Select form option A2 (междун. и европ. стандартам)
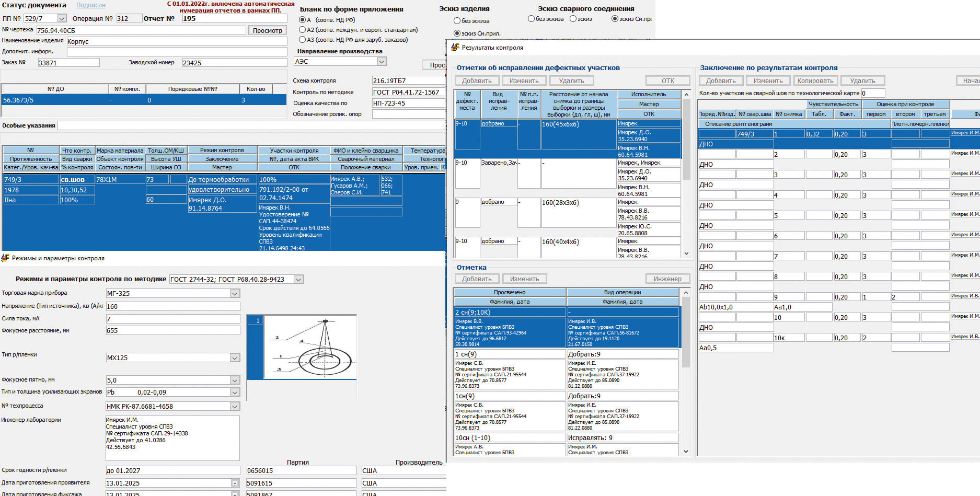This screenshot has height=496, width=980. point(303,30)
